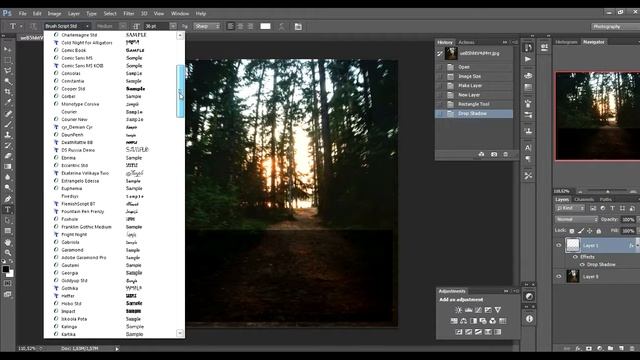Open the File menu

(x=22, y=13)
